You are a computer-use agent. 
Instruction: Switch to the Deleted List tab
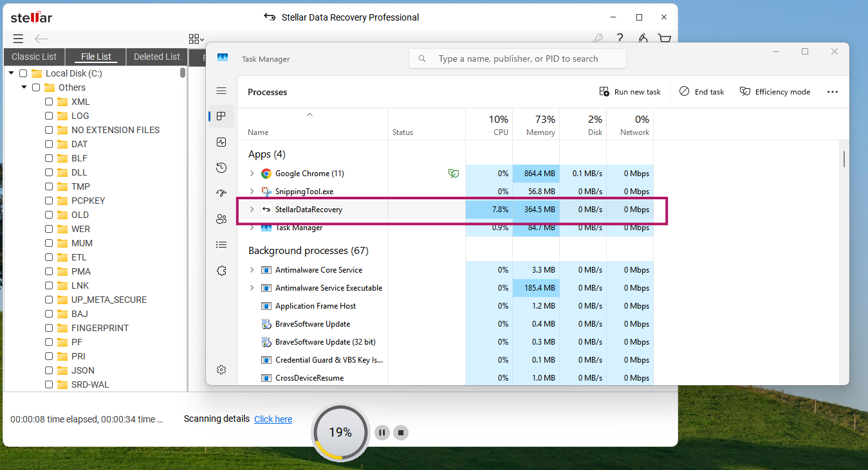(156, 57)
